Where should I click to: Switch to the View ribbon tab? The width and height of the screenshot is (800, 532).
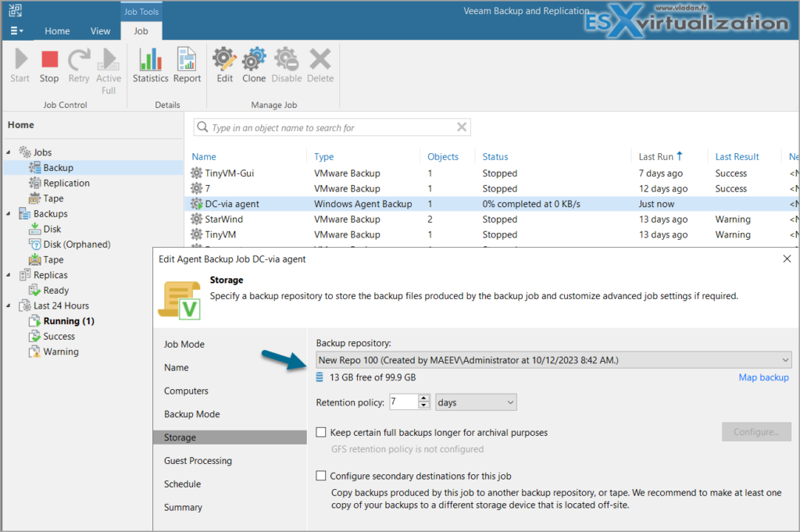pyautogui.click(x=100, y=30)
